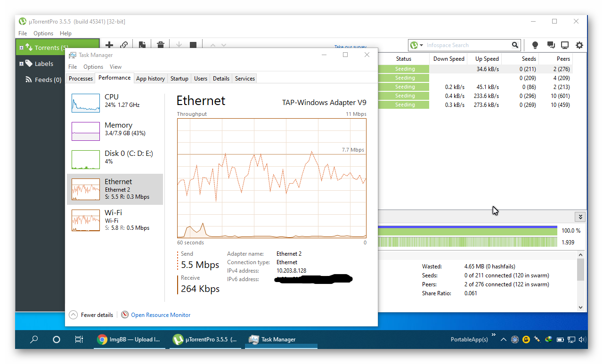This screenshot has height=364, width=603.
Task: Open the Details tab
Action: click(221, 79)
